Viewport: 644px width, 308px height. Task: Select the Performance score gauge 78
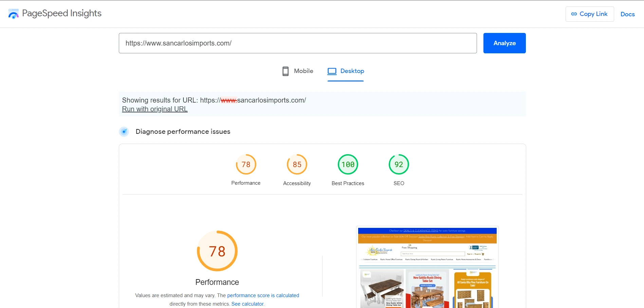click(x=246, y=164)
